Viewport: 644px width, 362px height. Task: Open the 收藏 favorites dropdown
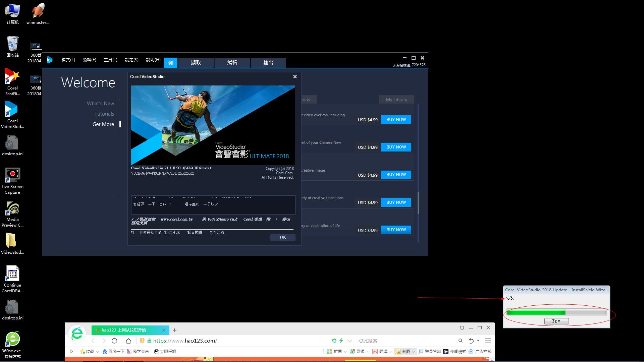click(x=89, y=352)
